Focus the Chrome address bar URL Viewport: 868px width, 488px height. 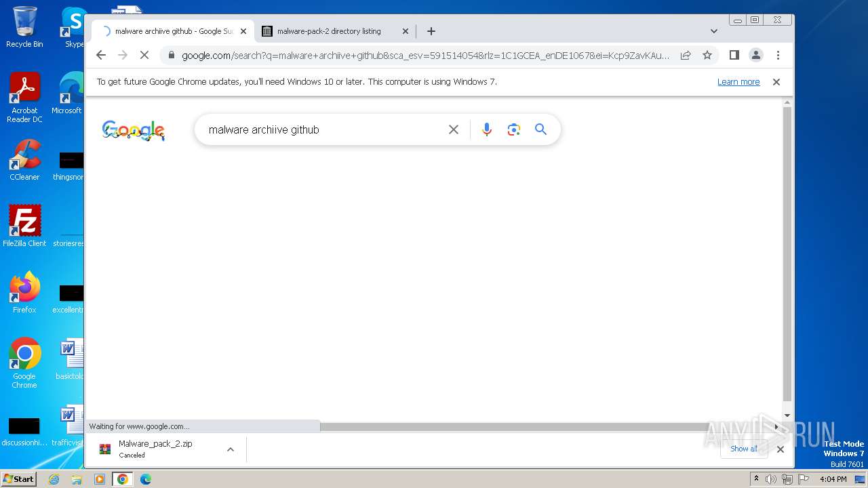(425, 55)
